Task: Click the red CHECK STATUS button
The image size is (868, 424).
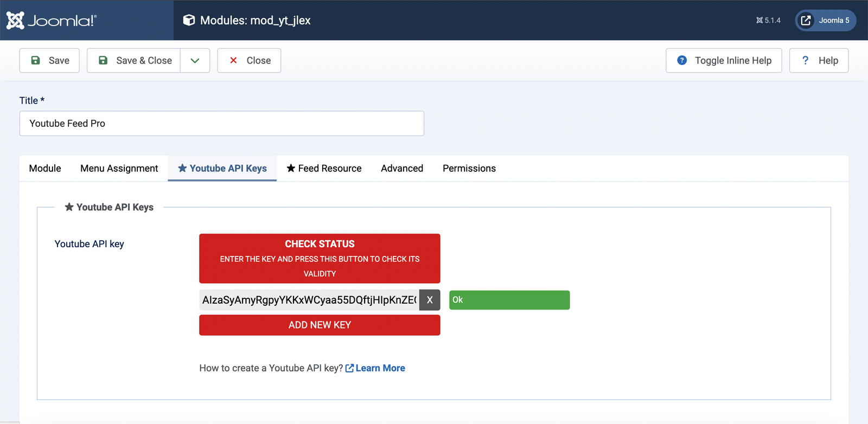Action: point(320,259)
